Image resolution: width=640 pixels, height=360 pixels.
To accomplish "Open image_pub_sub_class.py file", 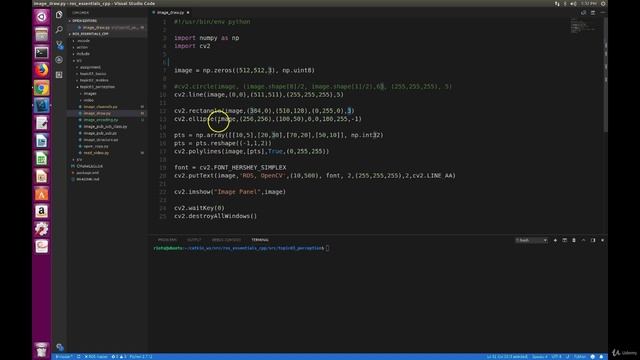I will pos(105,127).
